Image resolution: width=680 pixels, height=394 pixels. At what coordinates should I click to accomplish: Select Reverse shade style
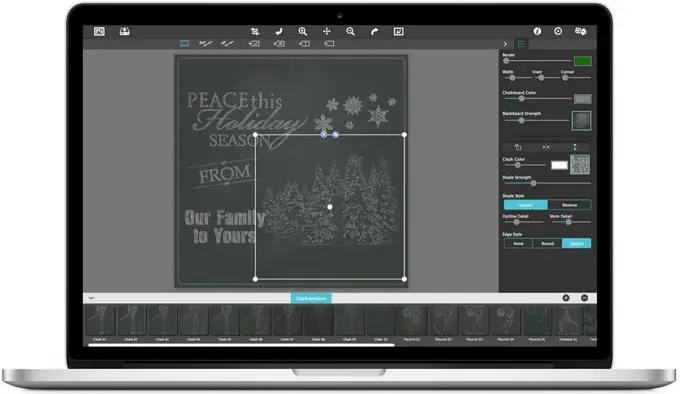pos(569,205)
